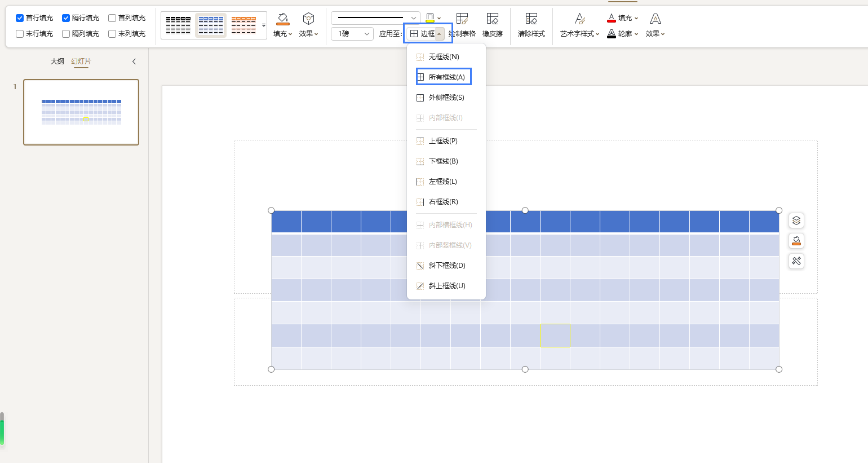Screen dimensions: 868x463
Task: Select the blue table style thumbnail
Action: pyautogui.click(x=211, y=25)
